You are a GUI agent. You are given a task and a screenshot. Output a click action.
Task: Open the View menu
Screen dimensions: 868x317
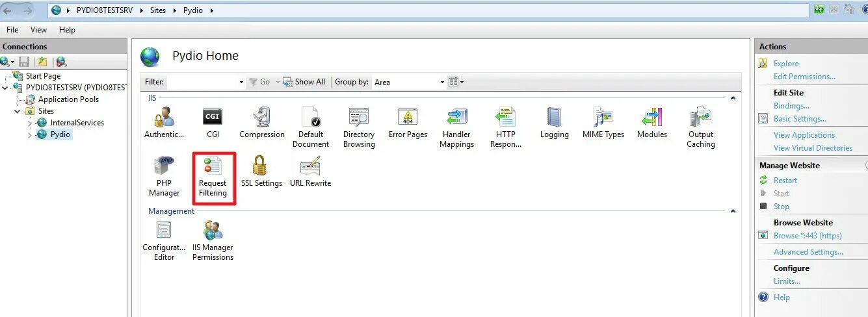click(38, 30)
